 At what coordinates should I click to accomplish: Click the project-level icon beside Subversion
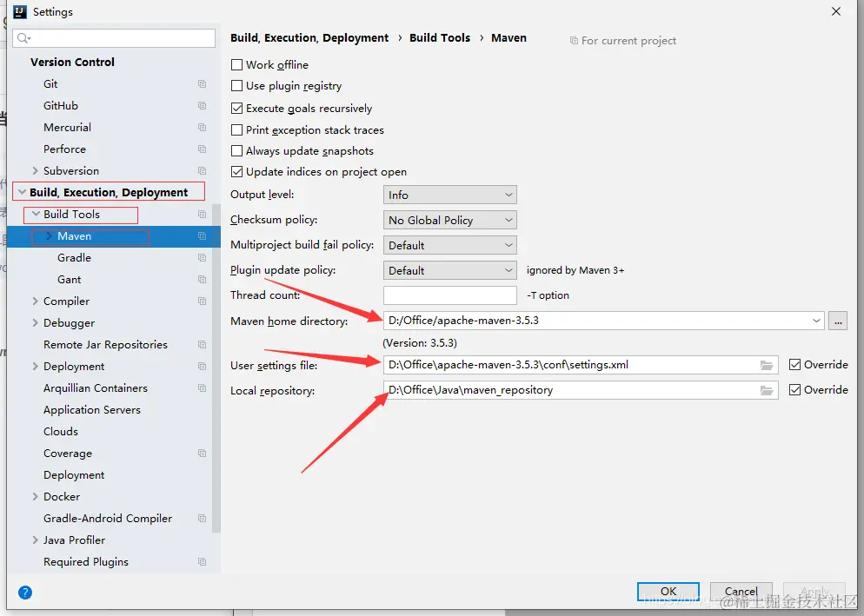[202, 171]
